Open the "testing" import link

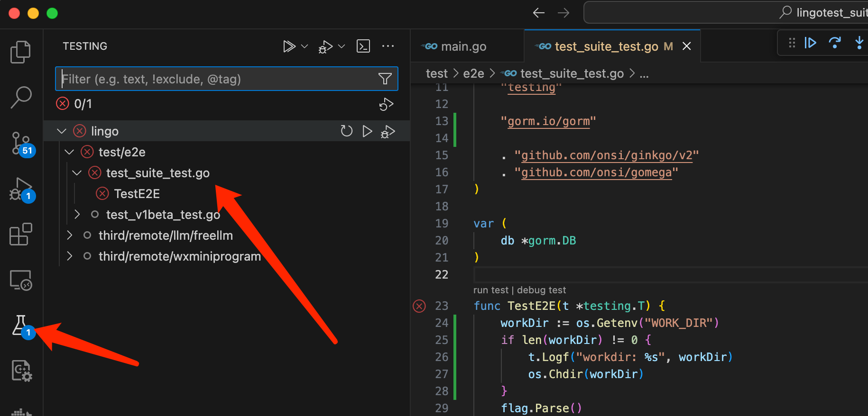coord(531,88)
